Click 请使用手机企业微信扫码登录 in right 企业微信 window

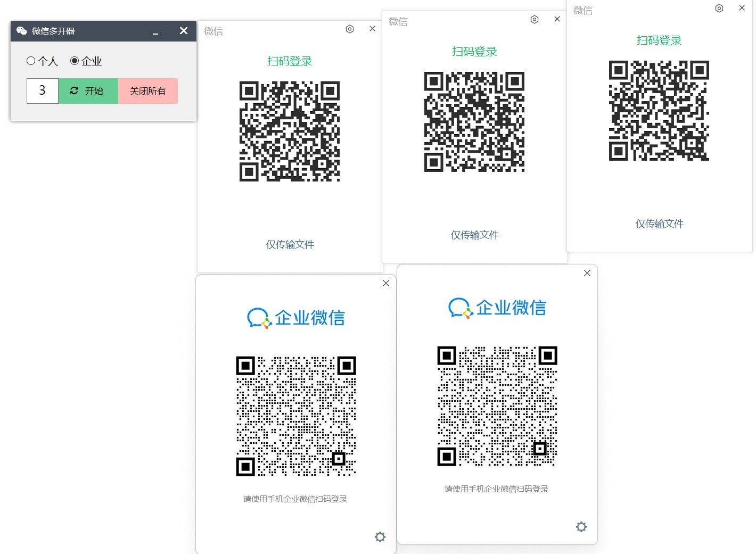497,489
